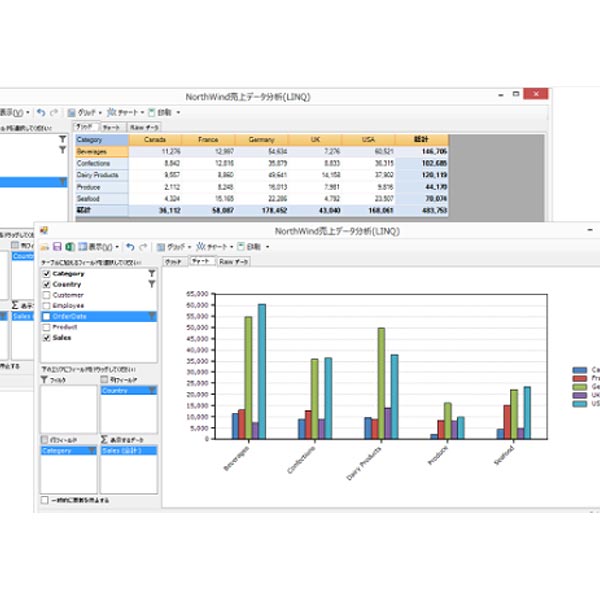Switch to グリッド tab in front window

tap(173, 262)
